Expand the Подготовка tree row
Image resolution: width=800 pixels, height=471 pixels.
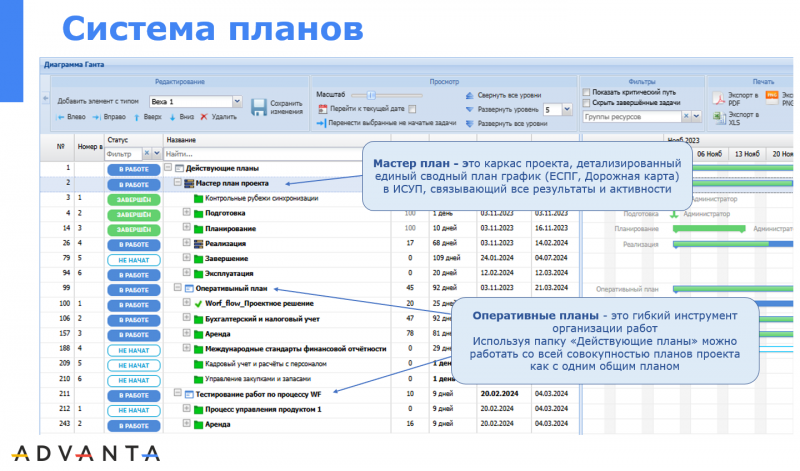tap(187, 213)
